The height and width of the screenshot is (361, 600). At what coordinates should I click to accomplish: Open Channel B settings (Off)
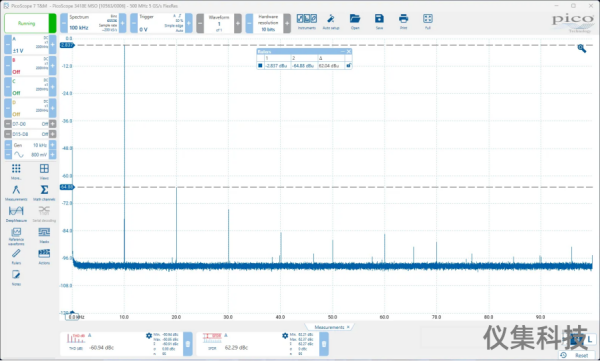30,66
